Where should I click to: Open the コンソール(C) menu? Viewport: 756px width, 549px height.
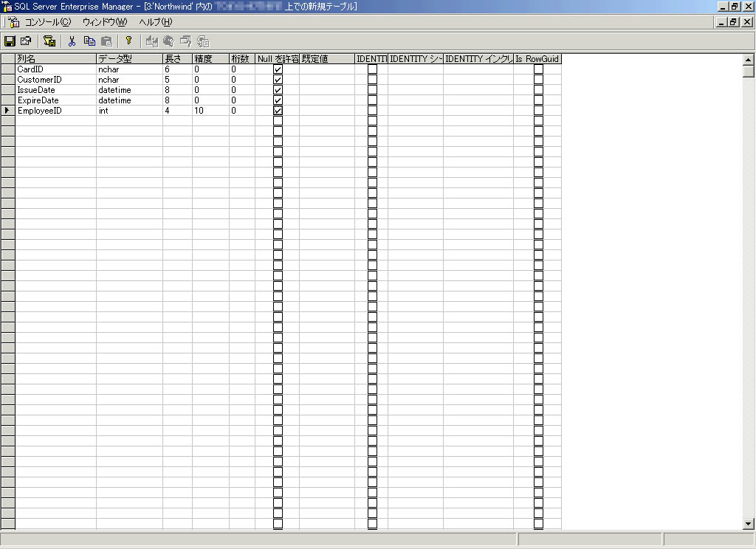point(48,21)
